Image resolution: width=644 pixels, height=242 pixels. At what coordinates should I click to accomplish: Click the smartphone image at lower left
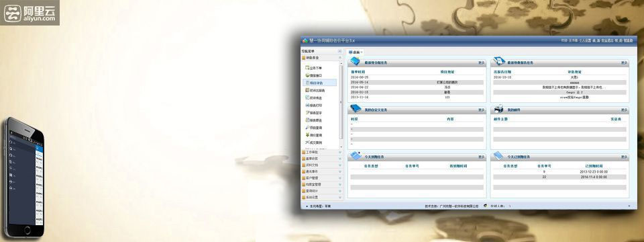24,177
